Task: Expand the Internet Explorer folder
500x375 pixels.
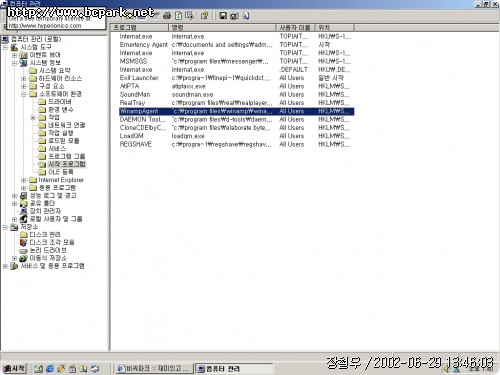Action: (24, 180)
